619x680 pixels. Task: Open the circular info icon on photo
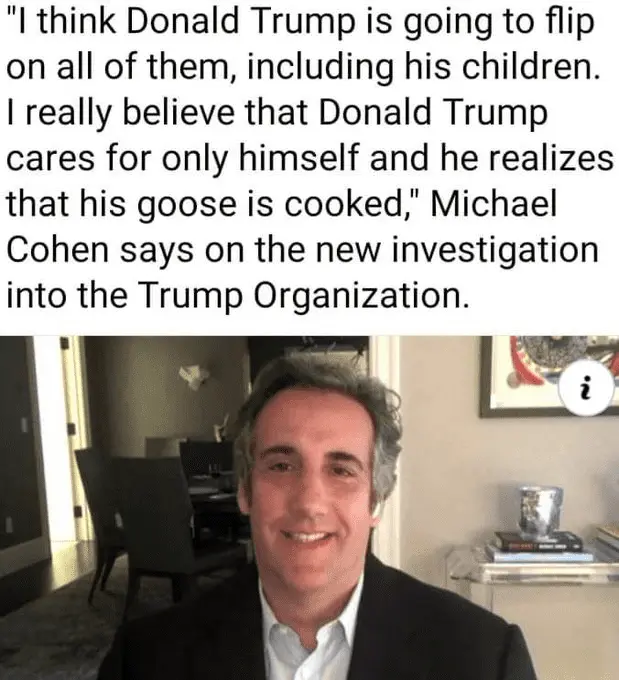[586, 388]
